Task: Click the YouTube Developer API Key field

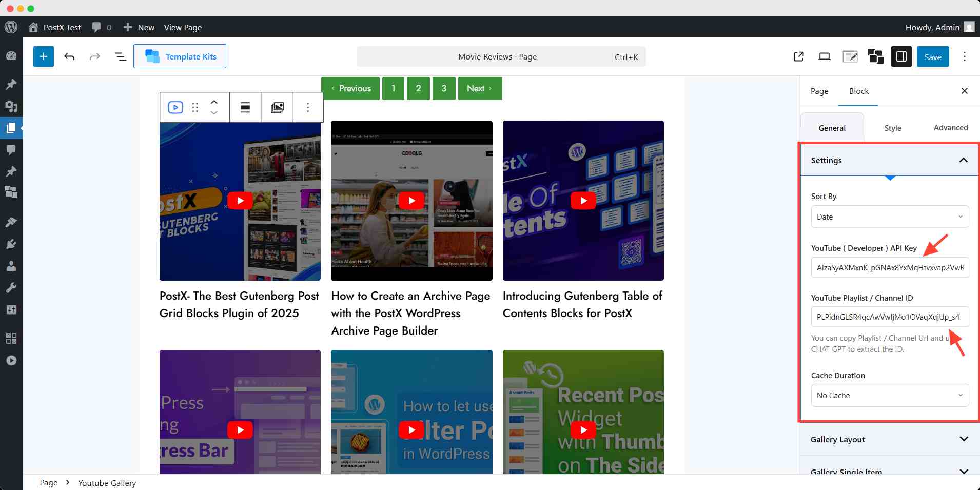Action: tap(890, 267)
